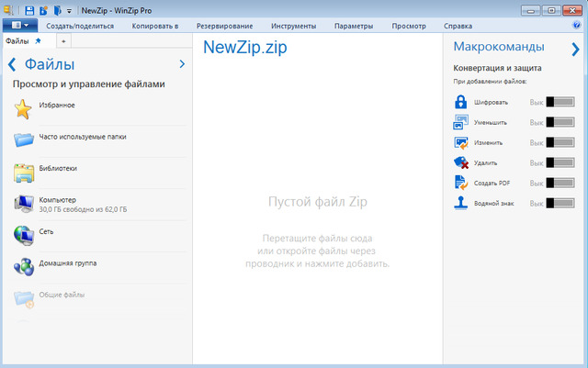Click the Удалить personal data icon
Image resolution: width=588 pixels, height=368 pixels.
tap(461, 162)
